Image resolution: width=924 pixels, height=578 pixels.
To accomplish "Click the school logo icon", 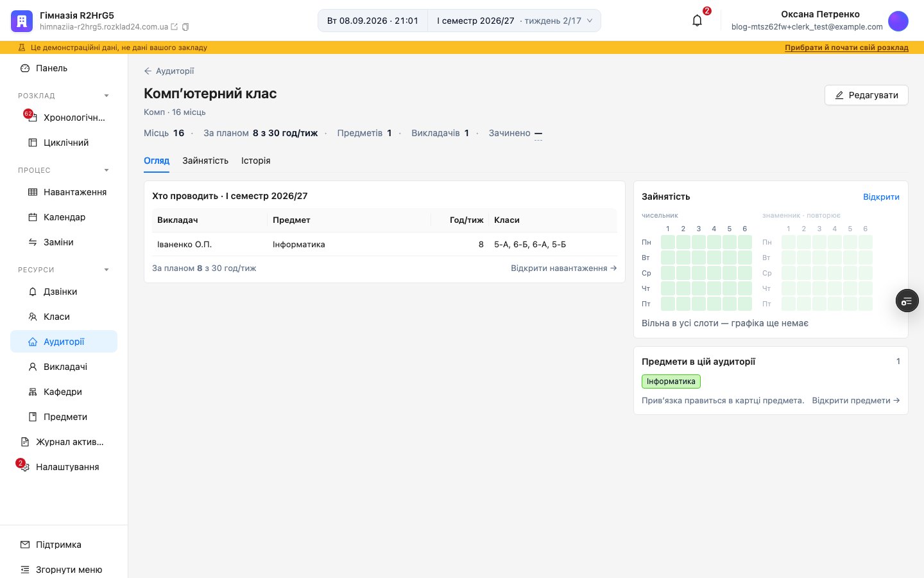I will [x=22, y=21].
